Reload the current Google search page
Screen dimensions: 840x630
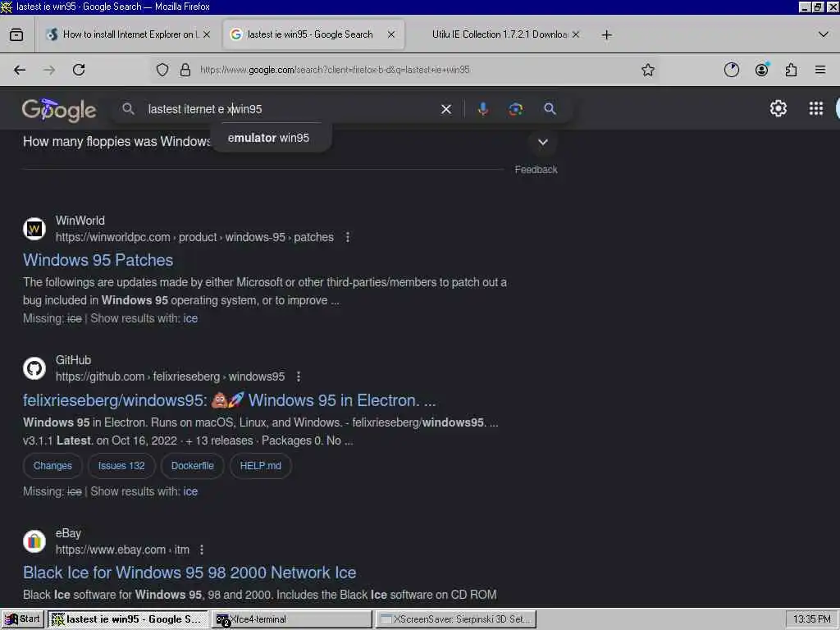[79, 70]
